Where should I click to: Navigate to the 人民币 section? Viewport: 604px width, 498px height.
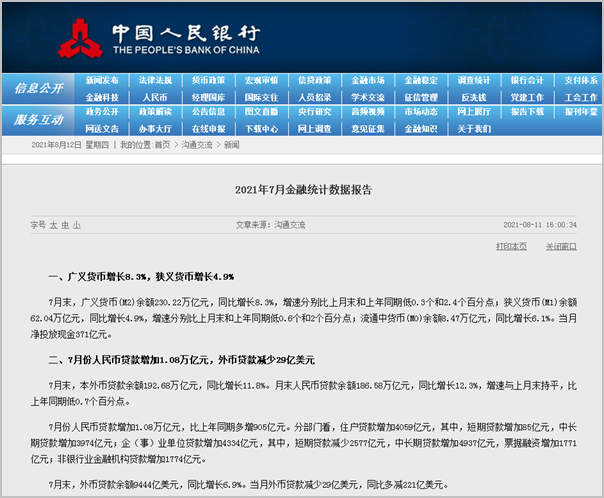(x=154, y=97)
